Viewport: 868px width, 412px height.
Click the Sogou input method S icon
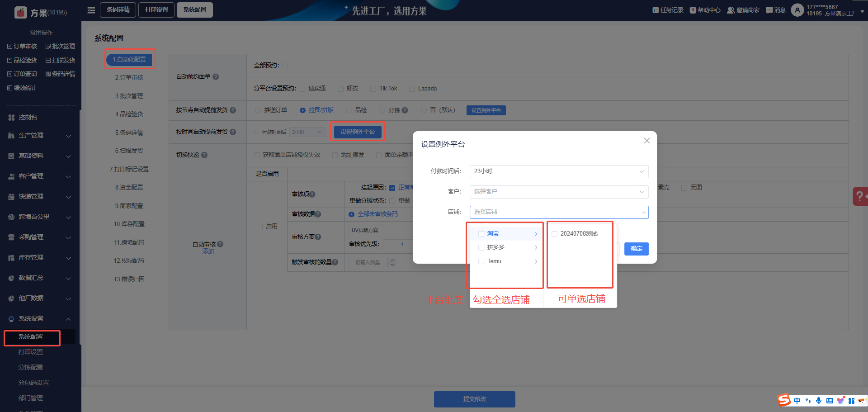point(784,400)
